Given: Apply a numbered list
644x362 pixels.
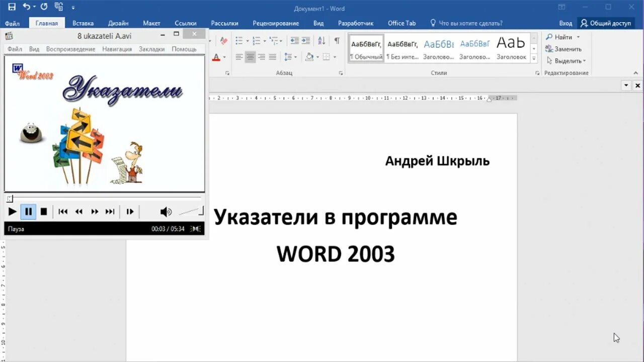Looking at the screenshot, I should pos(256,41).
